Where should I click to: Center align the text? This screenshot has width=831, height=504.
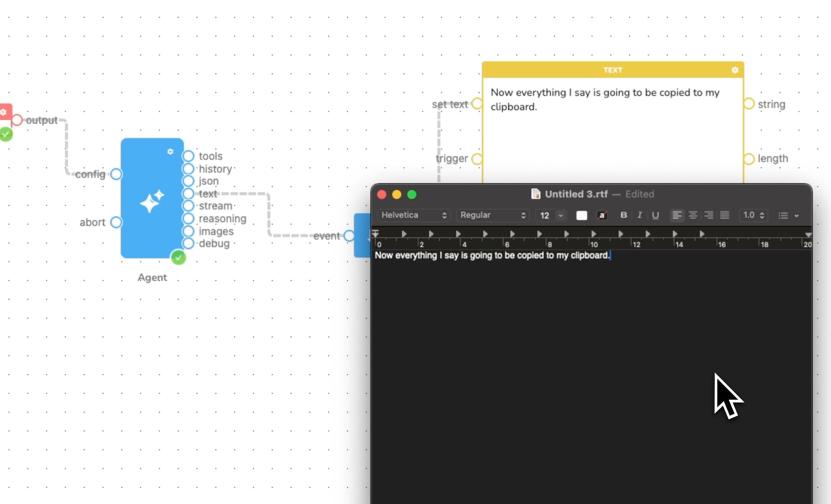pos(692,215)
